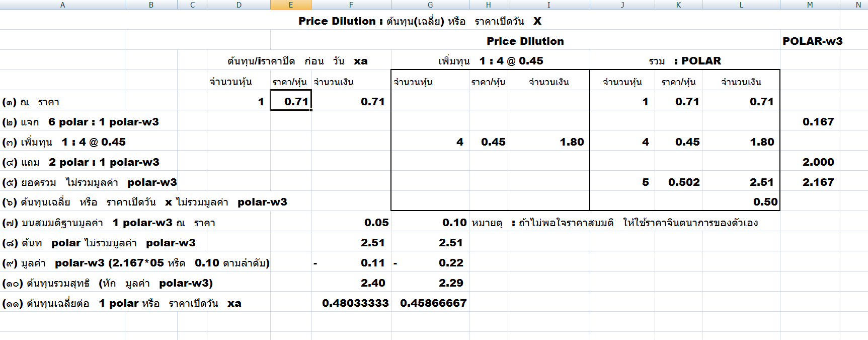
Task: Select the 0.05 assumption value
Action: [x=376, y=223]
